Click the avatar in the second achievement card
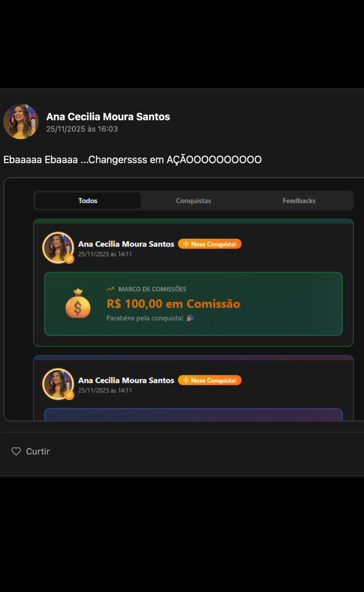364x592 pixels. tap(58, 384)
